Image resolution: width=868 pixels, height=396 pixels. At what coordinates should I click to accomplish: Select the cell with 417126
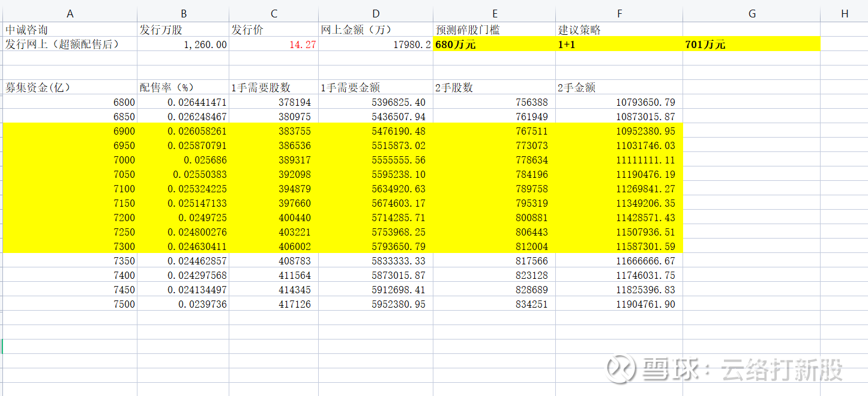[x=274, y=304]
